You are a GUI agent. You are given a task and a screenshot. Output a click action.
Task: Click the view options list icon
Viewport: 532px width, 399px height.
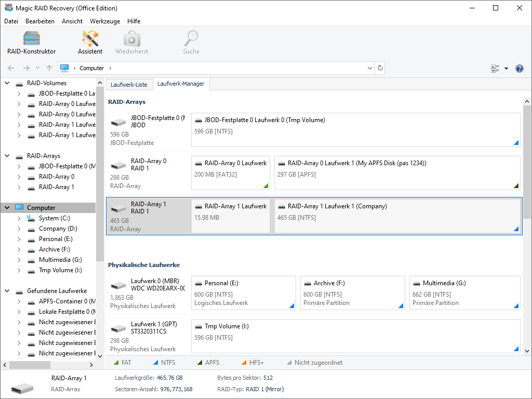(495, 68)
